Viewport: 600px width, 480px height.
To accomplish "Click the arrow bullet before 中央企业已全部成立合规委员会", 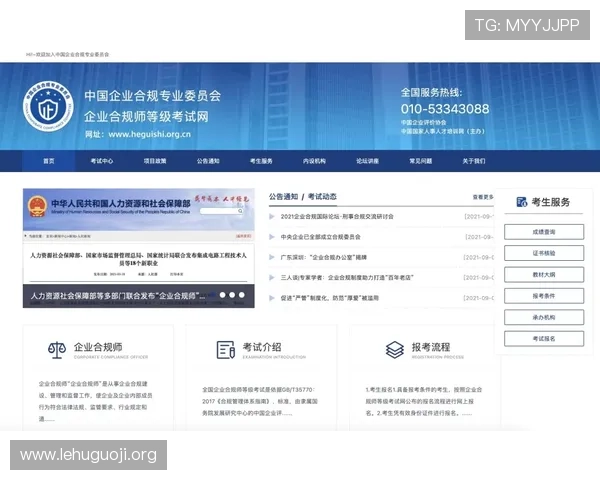I will coord(272,237).
